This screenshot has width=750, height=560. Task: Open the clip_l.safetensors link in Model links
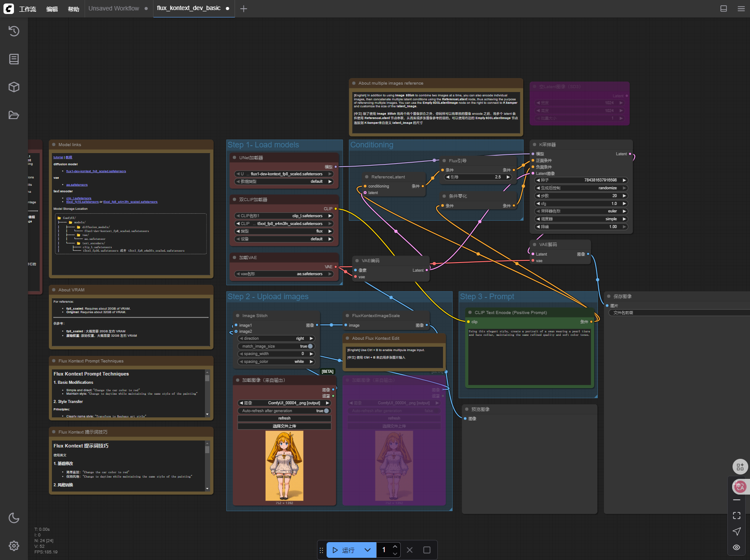pos(78,198)
